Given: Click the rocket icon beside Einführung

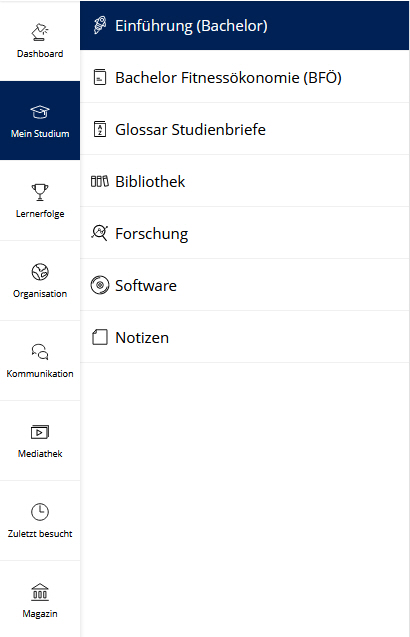Looking at the screenshot, I should pos(100,25).
